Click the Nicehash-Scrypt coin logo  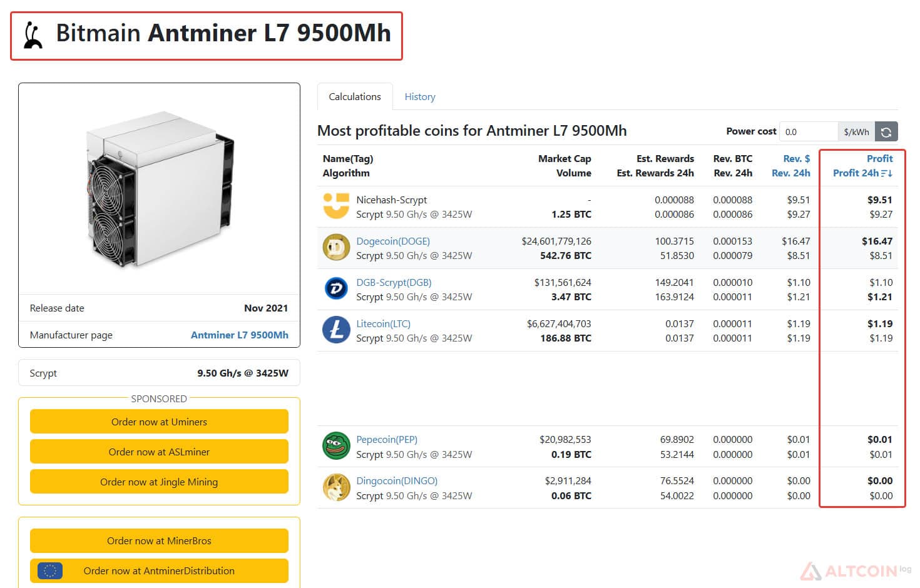pyautogui.click(x=336, y=206)
